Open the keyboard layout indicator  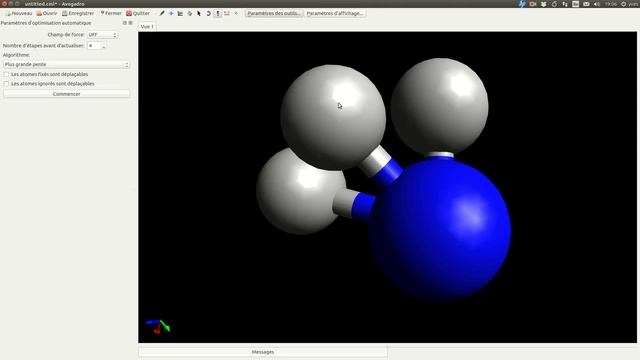point(576,4)
